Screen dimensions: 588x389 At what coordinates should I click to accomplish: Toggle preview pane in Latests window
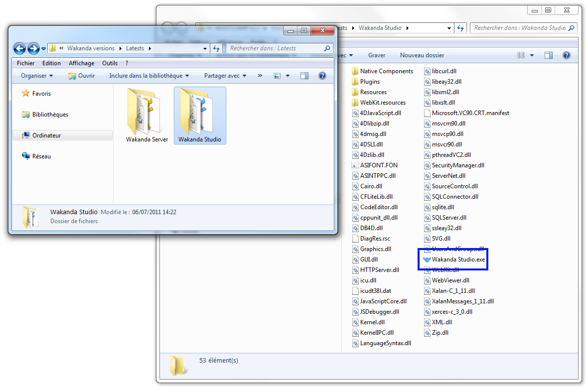(304, 76)
